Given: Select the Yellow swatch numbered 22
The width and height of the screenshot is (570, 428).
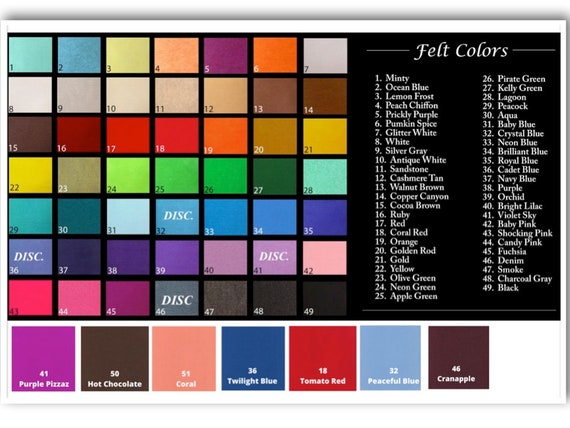Looking at the screenshot, I should coord(31,175).
